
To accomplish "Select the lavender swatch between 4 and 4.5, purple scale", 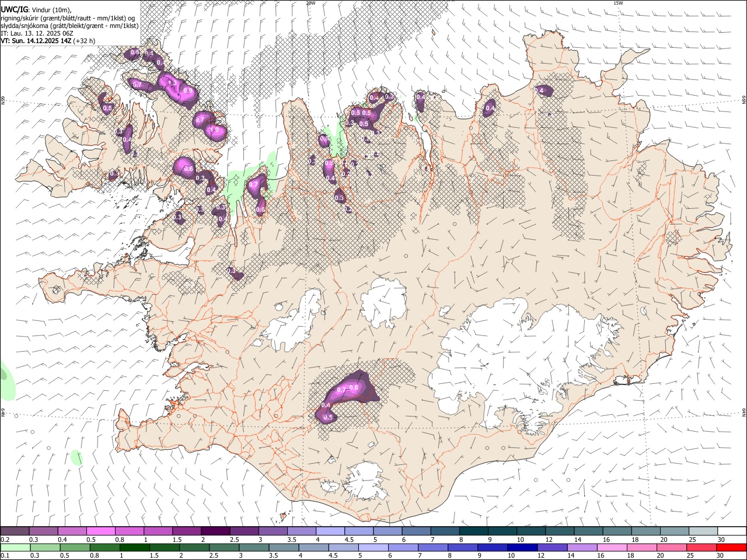I will coord(330,531).
